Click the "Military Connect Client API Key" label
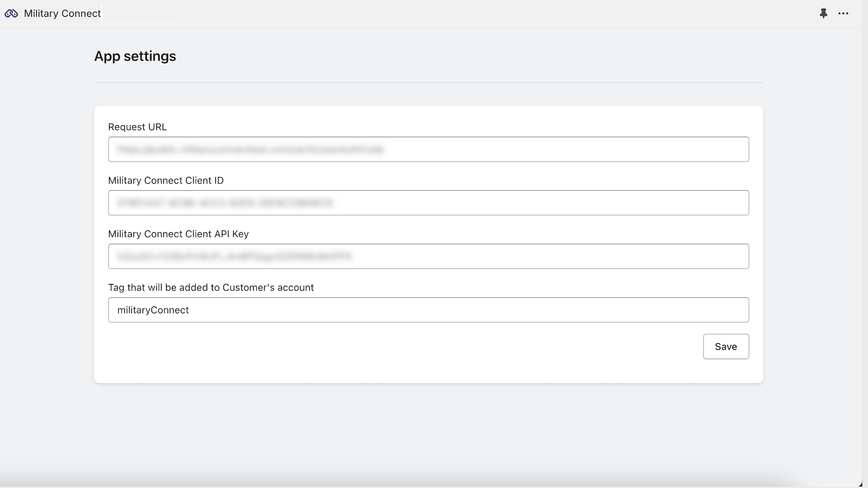The height and width of the screenshot is (488, 868). [178, 234]
